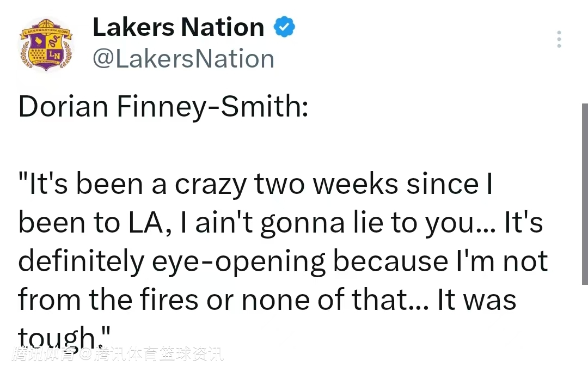Open the @LakersNation handle link
Screen dimensions: 588x372
[x=183, y=58]
